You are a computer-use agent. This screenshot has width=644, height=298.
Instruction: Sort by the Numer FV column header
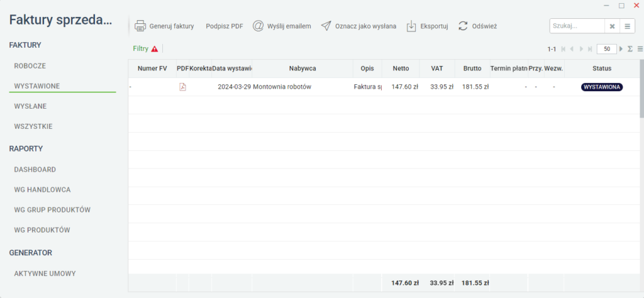coord(152,69)
